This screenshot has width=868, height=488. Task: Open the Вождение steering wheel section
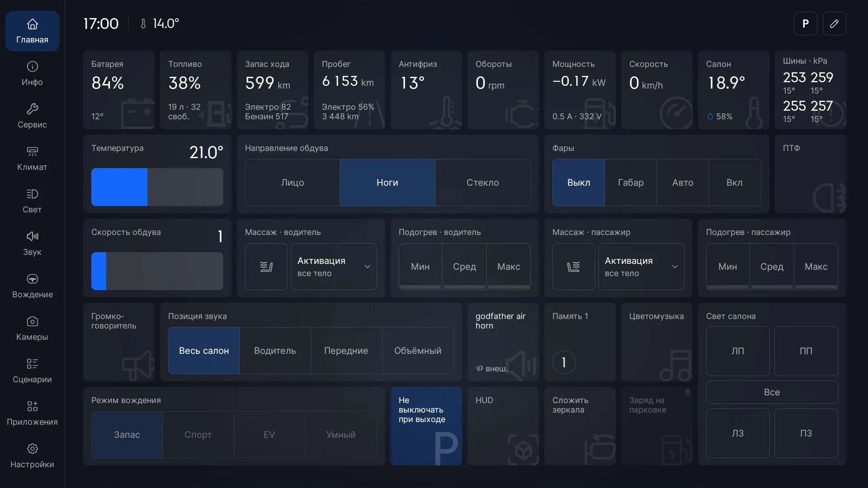pyautogui.click(x=32, y=286)
